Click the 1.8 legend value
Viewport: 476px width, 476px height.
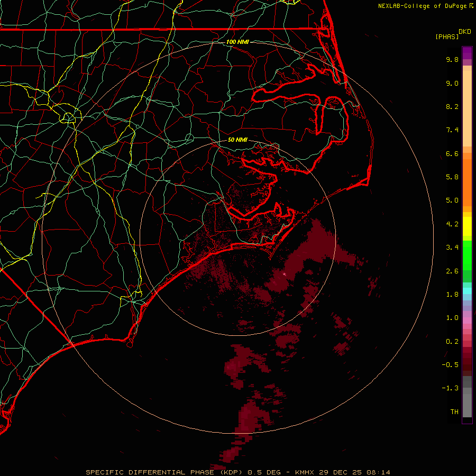(452, 295)
